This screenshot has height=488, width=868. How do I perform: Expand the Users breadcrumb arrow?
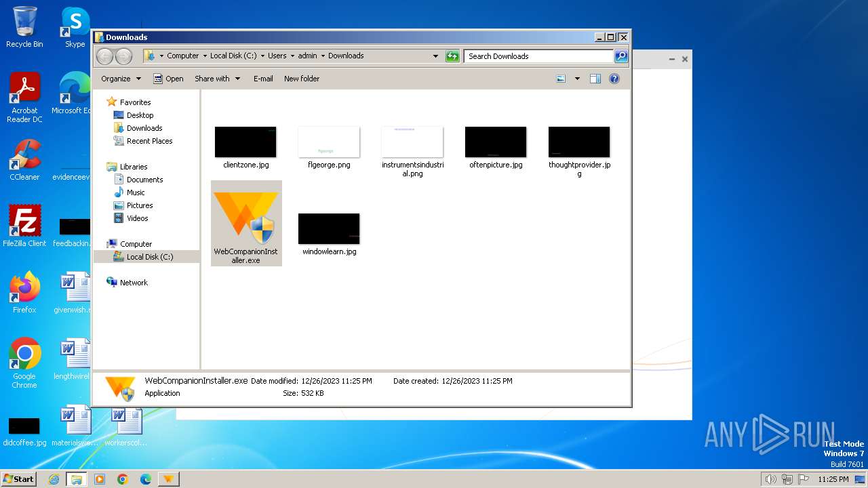[x=292, y=56]
